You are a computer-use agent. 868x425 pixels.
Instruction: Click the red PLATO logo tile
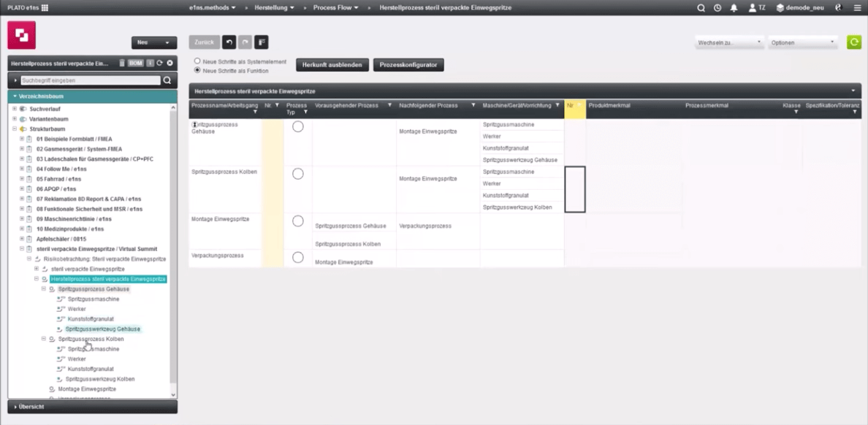point(22,35)
